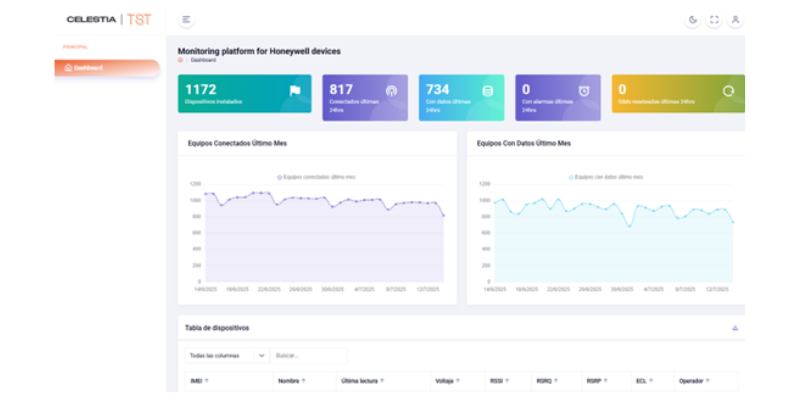This screenshot has width=800, height=400.
Task: Open Dashboard from the sidebar menu
Action: (106, 68)
